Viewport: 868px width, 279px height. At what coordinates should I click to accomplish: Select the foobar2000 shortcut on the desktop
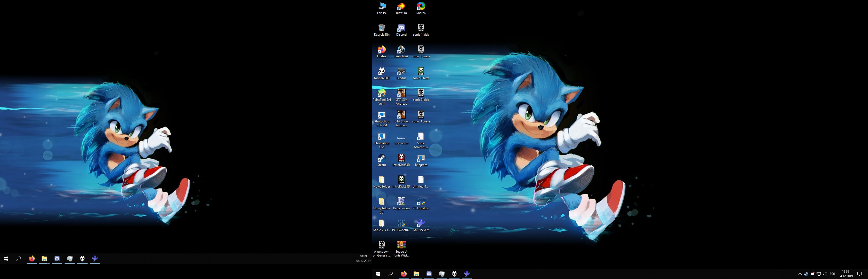click(382, 73)
